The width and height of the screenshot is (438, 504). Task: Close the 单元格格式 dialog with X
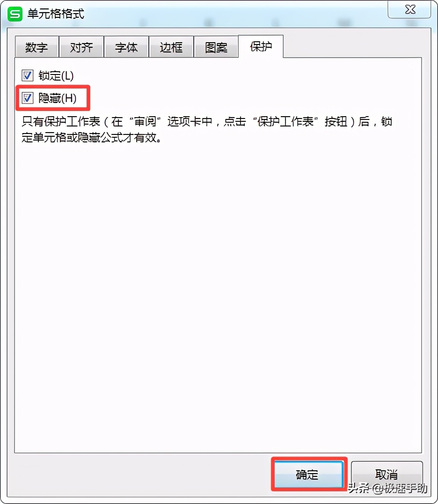pyautogui.click(x=409, y=10)
